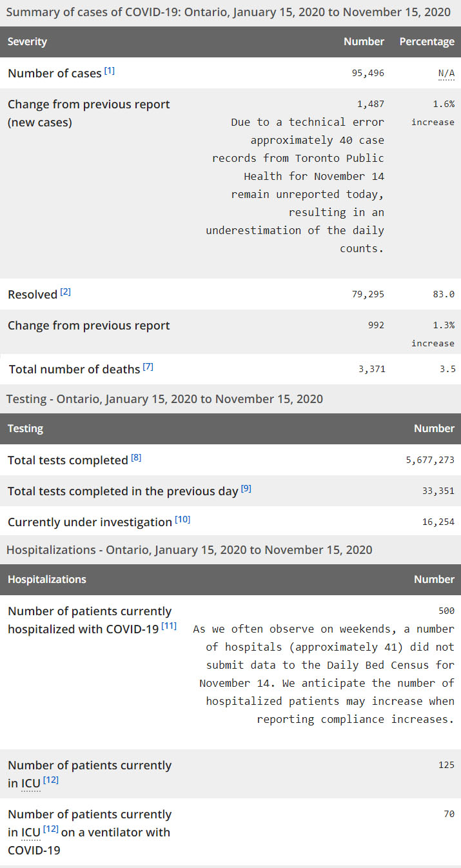Click footnote 9 for previous day tests
Viewport: 461px width, 868px height.
(x=246, y=489)
